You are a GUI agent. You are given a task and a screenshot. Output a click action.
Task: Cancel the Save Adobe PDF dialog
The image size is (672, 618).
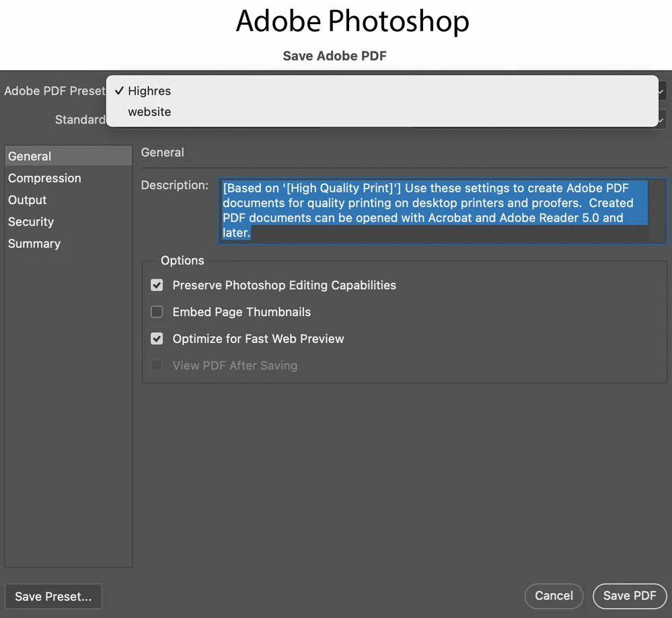(554, 596)
